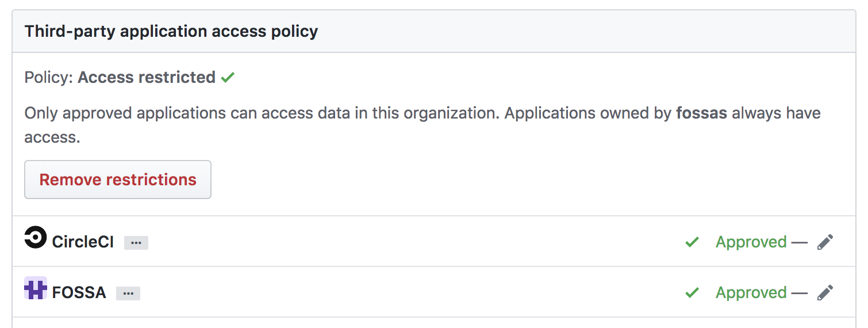Click the green check beside Access restricted
Screen dimensions: 868x328
[x=228, y=77]
